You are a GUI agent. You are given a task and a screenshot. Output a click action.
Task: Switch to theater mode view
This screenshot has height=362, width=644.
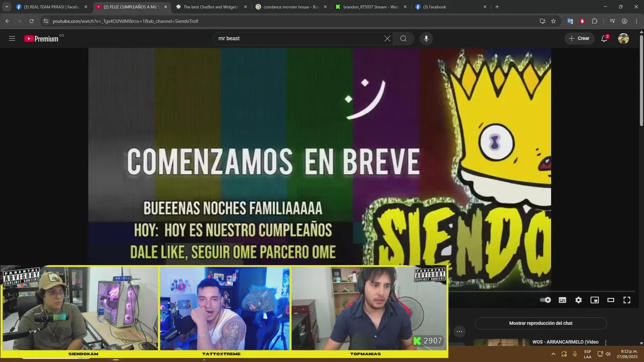(611, 300)
